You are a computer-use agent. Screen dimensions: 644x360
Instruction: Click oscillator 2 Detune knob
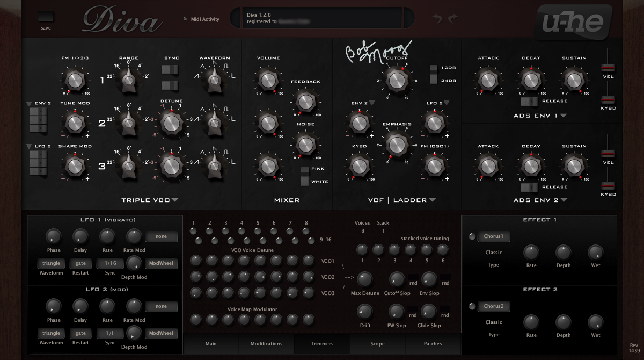171,123
